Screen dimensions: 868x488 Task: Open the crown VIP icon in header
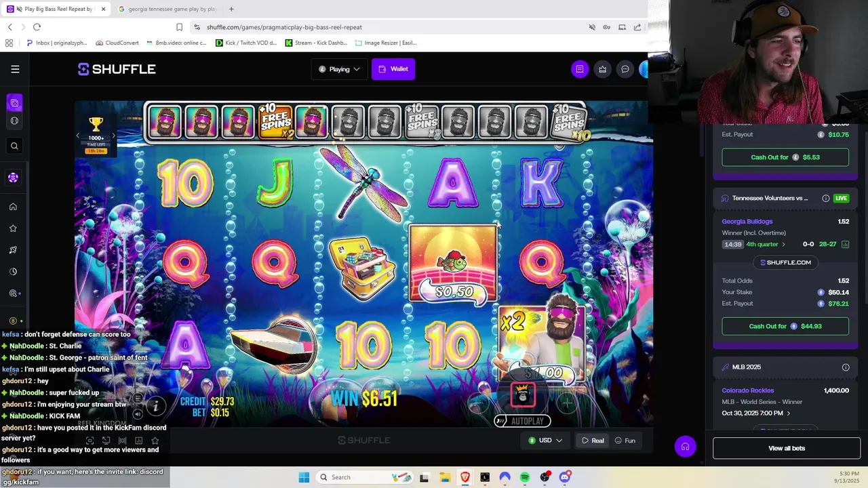click(602, 69)
